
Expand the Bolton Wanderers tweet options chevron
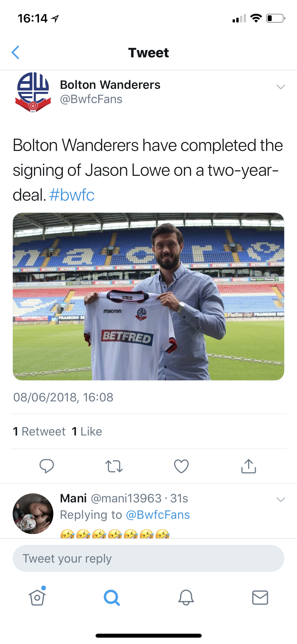pos(280,87)
